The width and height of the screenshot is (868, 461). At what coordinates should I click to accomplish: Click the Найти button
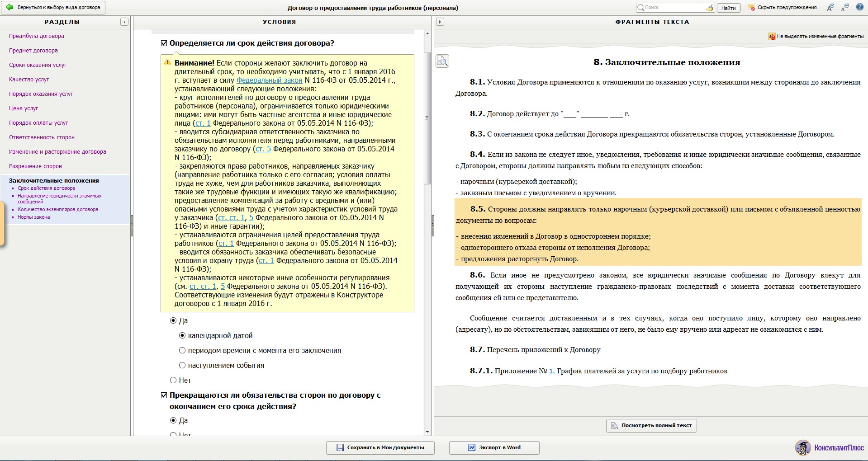coord(728,8)
